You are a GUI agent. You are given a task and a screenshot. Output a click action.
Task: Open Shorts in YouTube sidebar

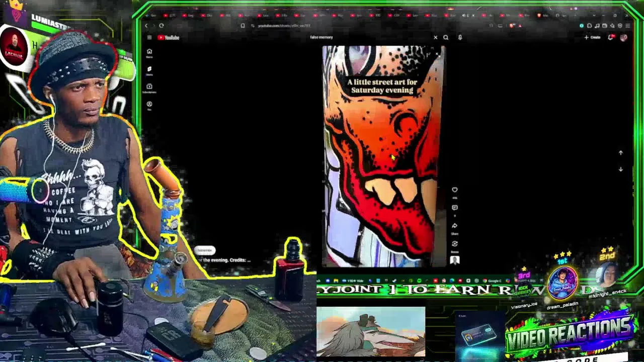[149, 70]
